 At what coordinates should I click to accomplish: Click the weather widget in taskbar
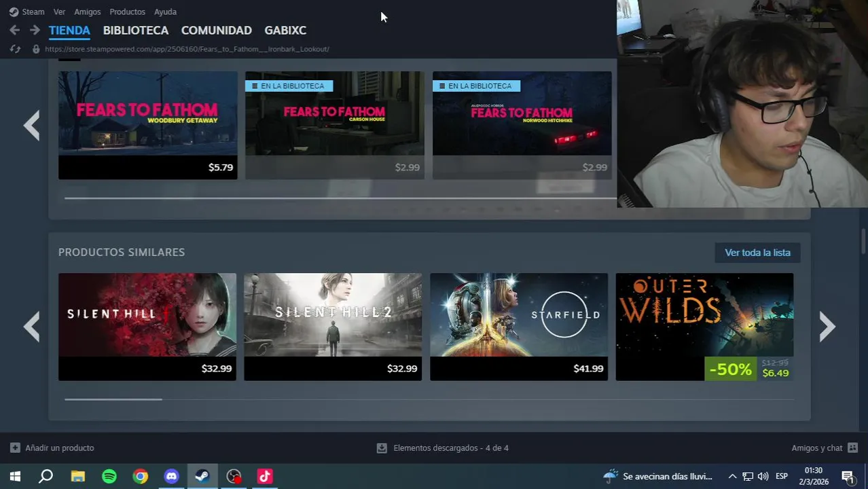(657, 476)
